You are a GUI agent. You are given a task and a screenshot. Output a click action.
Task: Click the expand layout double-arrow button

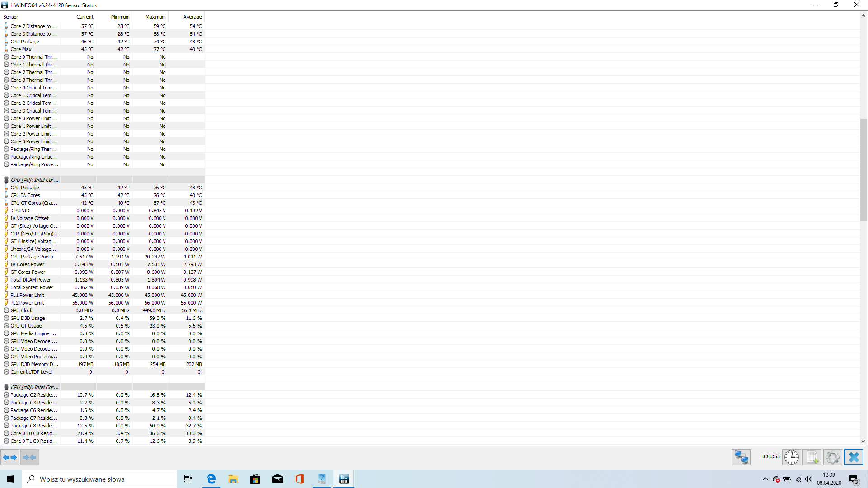10,457
